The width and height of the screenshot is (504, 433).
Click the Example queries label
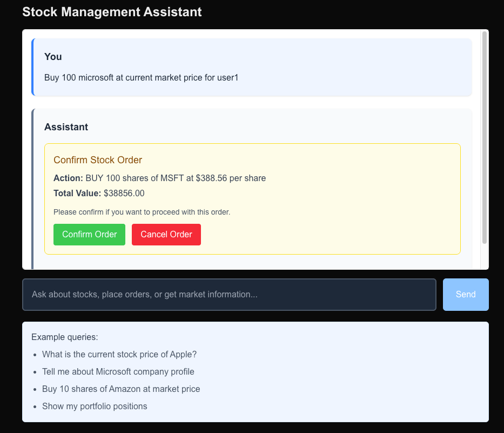(64, 337)
